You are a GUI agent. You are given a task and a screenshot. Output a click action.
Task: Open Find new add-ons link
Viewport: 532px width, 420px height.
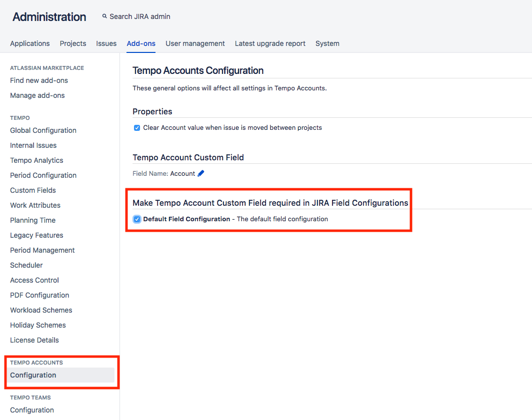tap(39, 80)
